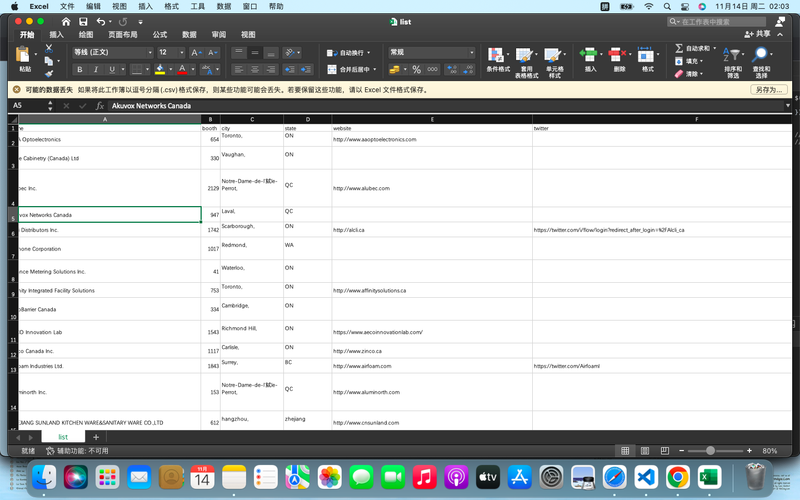Screen dimensions: 800x500
Task: Switch to page layout view in status bar
Action: 645,451
